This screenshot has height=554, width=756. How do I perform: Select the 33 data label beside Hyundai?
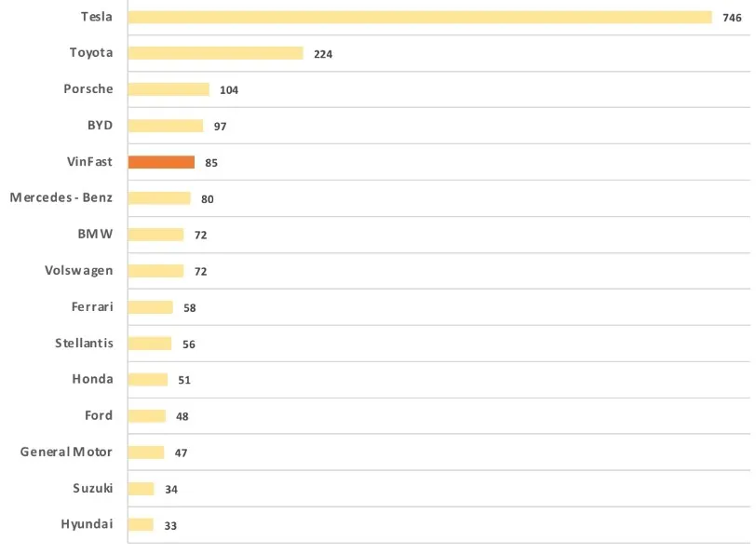click(170, 526)
